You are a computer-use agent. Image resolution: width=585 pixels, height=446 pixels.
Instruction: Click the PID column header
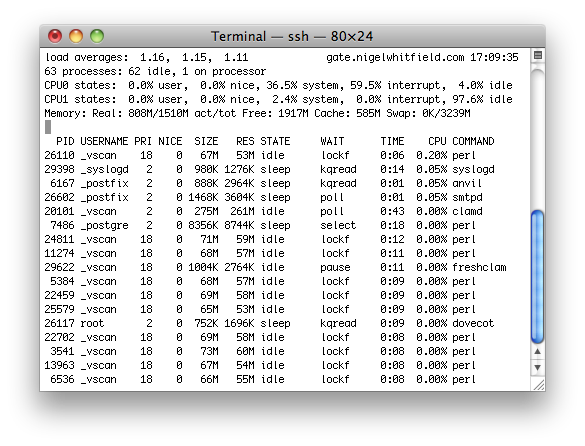pos(65,141)
